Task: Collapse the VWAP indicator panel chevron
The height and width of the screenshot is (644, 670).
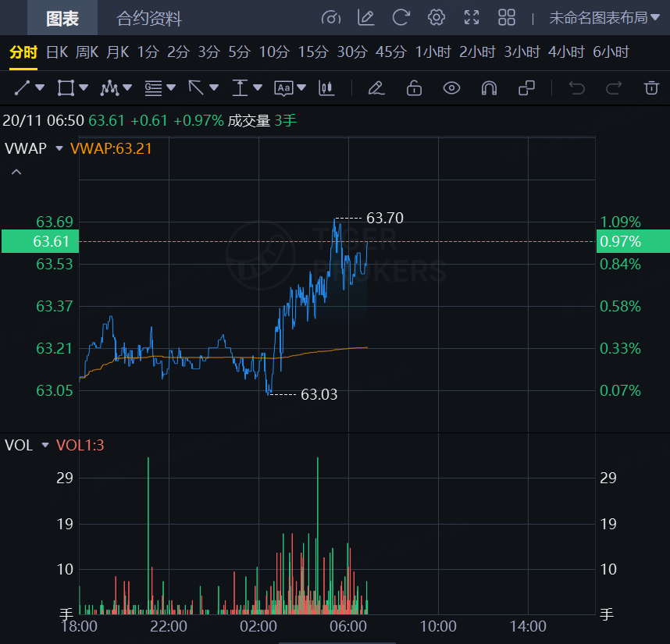Action: click(x=16, y=172)
